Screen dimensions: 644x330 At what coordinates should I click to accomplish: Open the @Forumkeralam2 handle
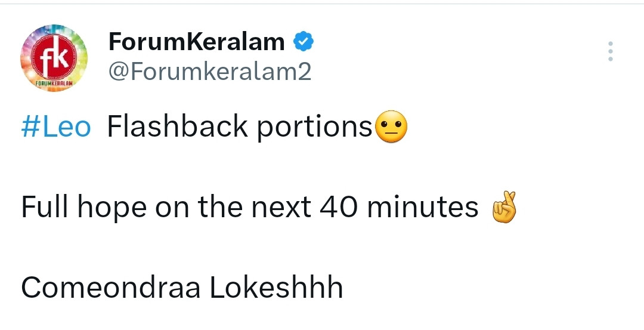click(x=210, y=72)
